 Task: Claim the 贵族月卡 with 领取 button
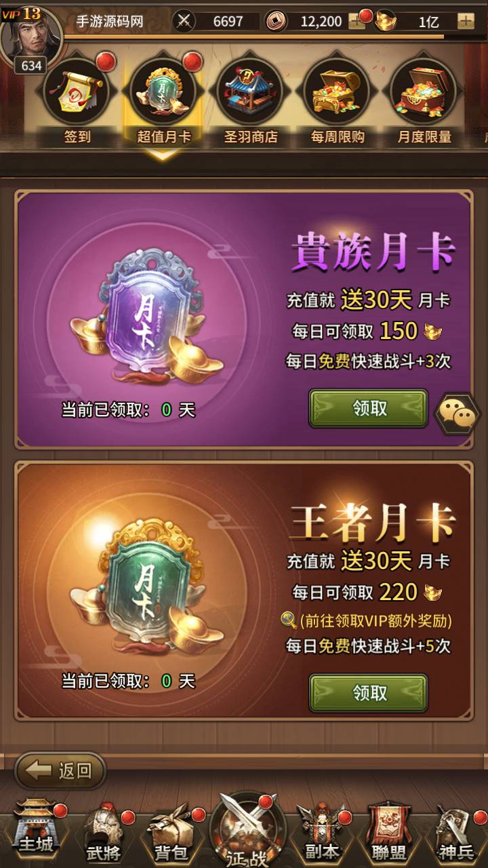tap(369, 408)
